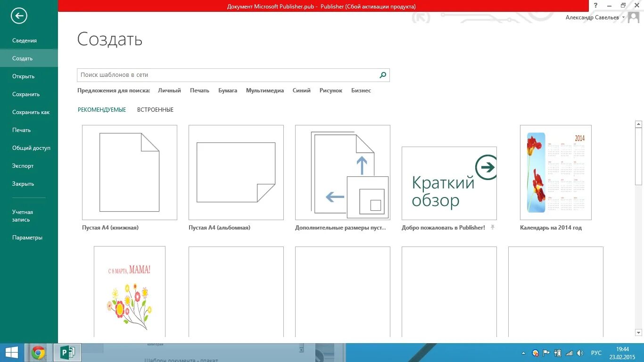This screenshot has height=362, width=644.
Task: Launch Google Chrome from the taskbar
Action: [x=38, y=353]
